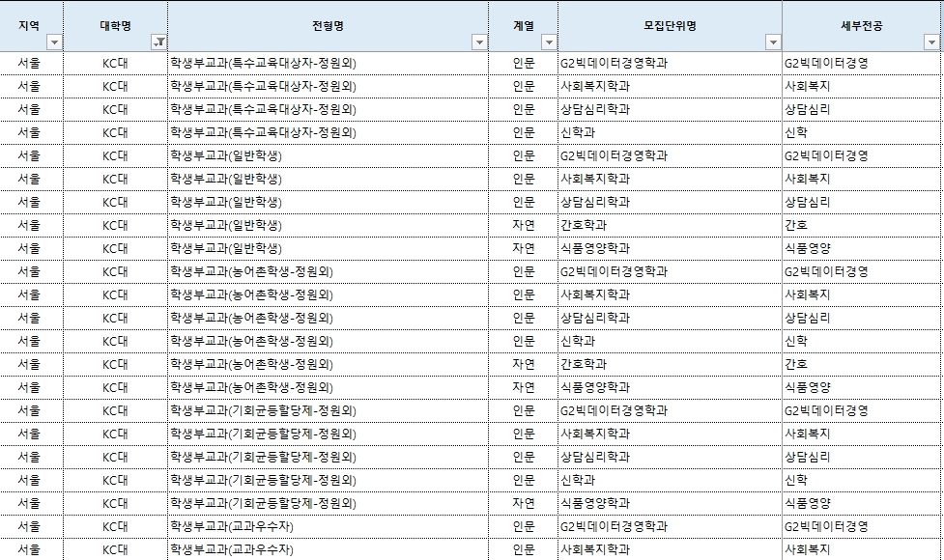
Task: Click 신학과 in the 특수교육대상자 row
Action: point(578,132)
